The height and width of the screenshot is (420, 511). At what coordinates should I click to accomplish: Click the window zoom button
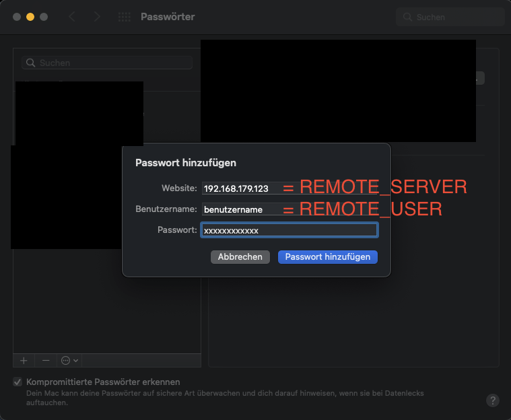tap(44, 16)
